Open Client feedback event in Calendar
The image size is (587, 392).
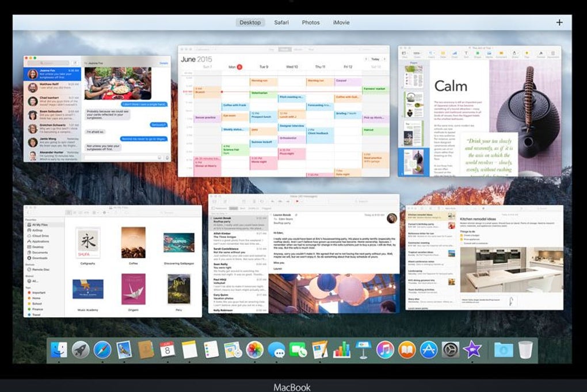[320, 136]
